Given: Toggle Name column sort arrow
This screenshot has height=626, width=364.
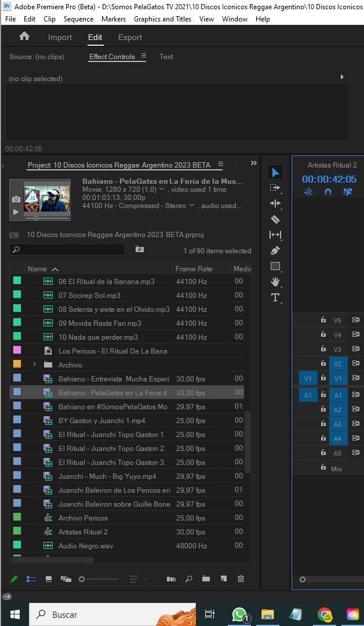Looking at the screenshot, I should point(55,269).
